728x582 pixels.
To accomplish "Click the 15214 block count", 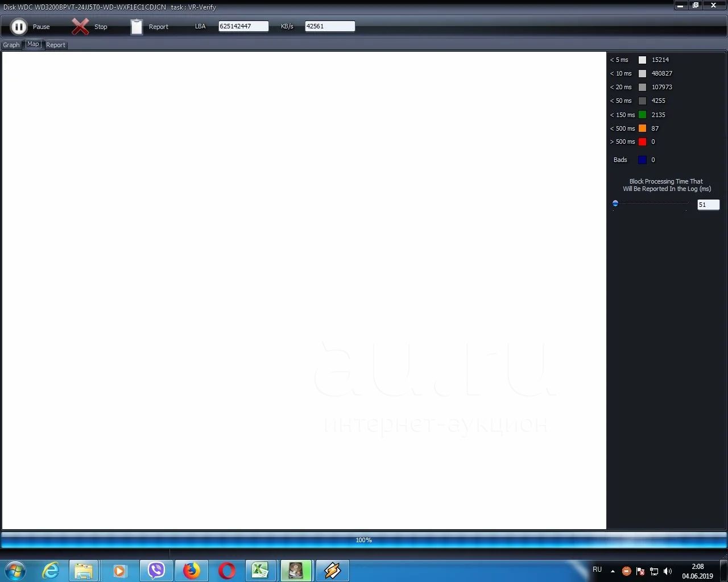I will pyautogui.click(x=660, y=60).
